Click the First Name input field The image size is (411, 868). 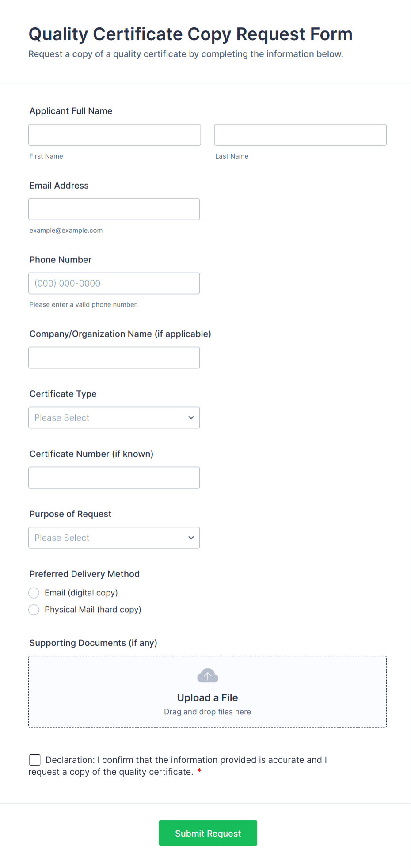114,135
